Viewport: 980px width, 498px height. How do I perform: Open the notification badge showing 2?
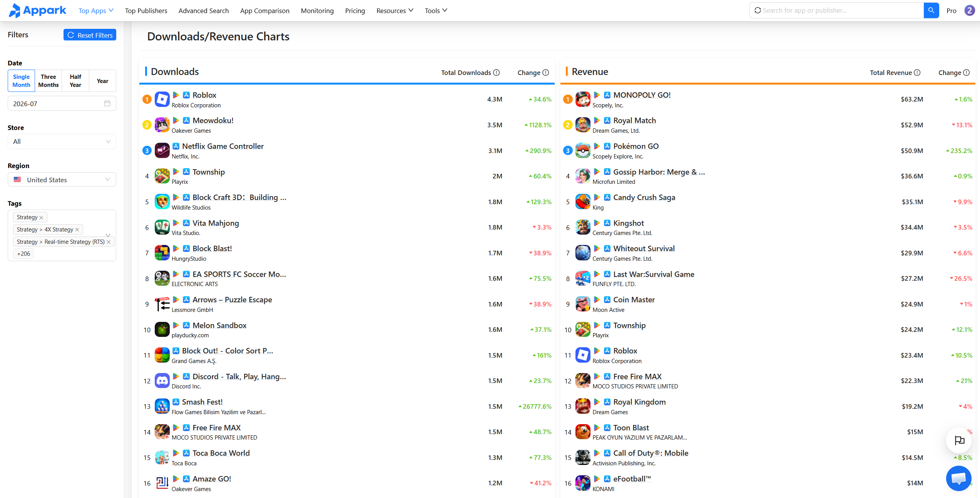[970, 10]
